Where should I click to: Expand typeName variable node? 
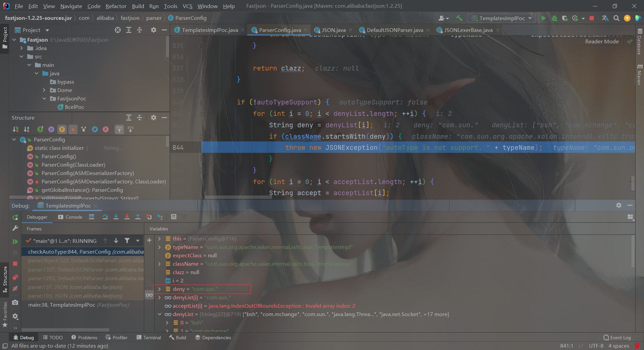159,247
